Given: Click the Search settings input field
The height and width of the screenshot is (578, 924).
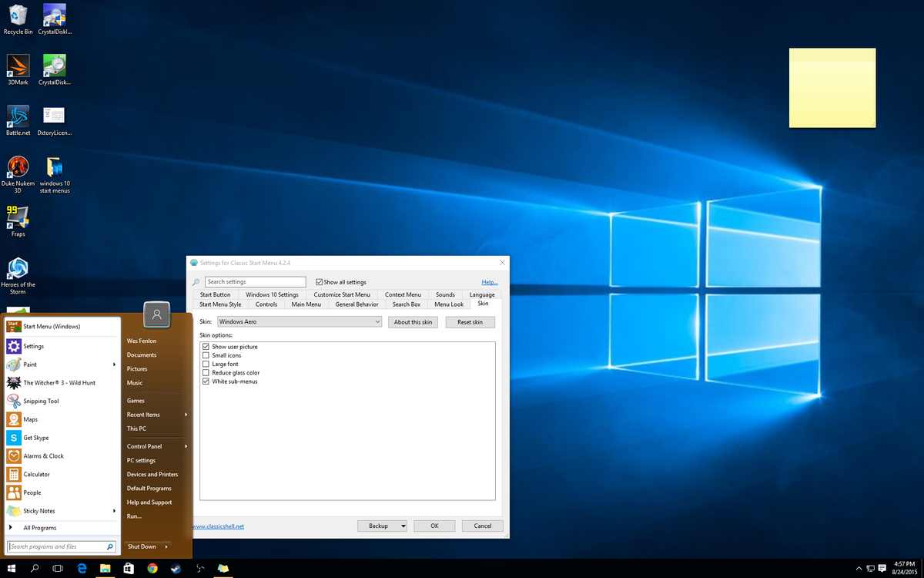Looking at the screenshot, I should (254, 281).
